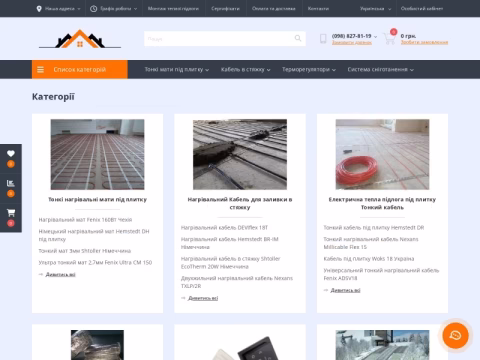Open the shopping cart icon in header
480x360 pixels.
[389, 38]
